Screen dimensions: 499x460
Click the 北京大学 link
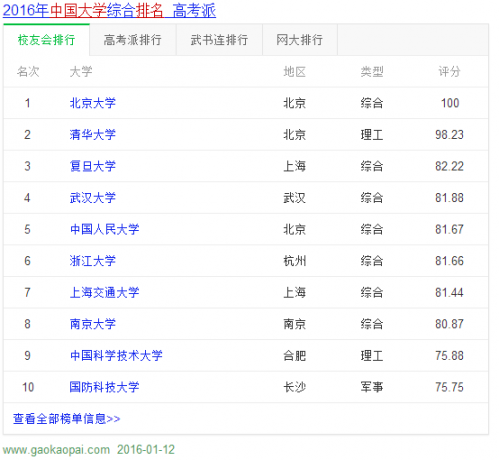pyautogui.click(x=93, y=103)
